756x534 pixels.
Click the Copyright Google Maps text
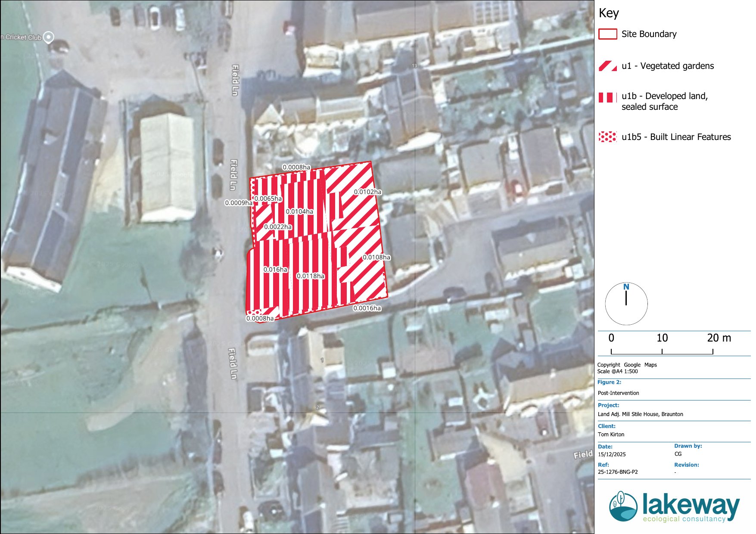pyautogui.click(x=627, y=365)
